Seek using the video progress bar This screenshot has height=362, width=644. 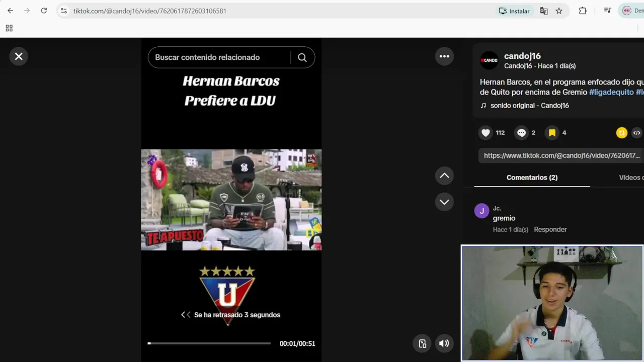pyautogui.click(x=209, y=343)
